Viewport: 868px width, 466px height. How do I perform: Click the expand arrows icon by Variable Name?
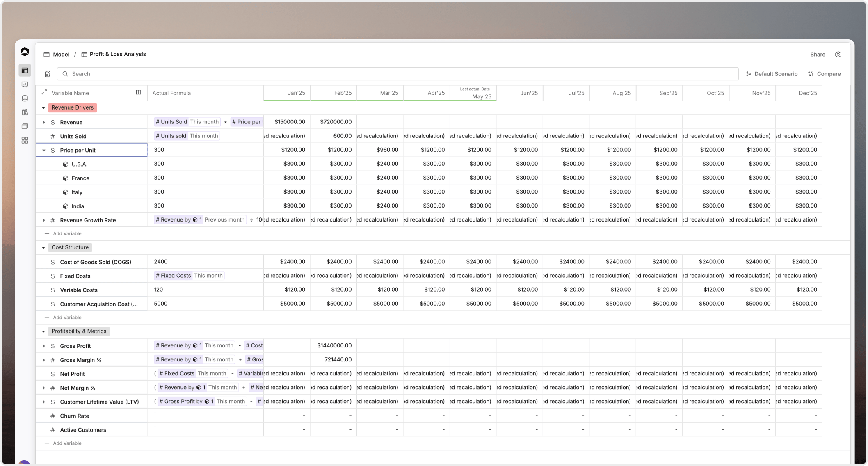(44, 93)
